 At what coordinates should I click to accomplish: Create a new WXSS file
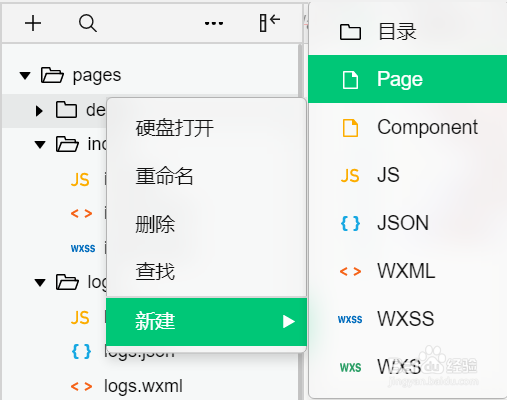tap(407, 319)
